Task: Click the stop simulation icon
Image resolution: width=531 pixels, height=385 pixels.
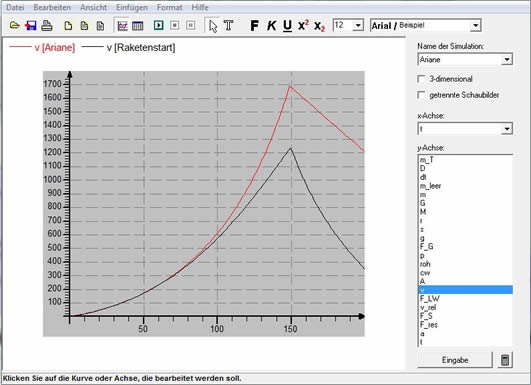Action: pyautogui.click(x=175, y=25)
